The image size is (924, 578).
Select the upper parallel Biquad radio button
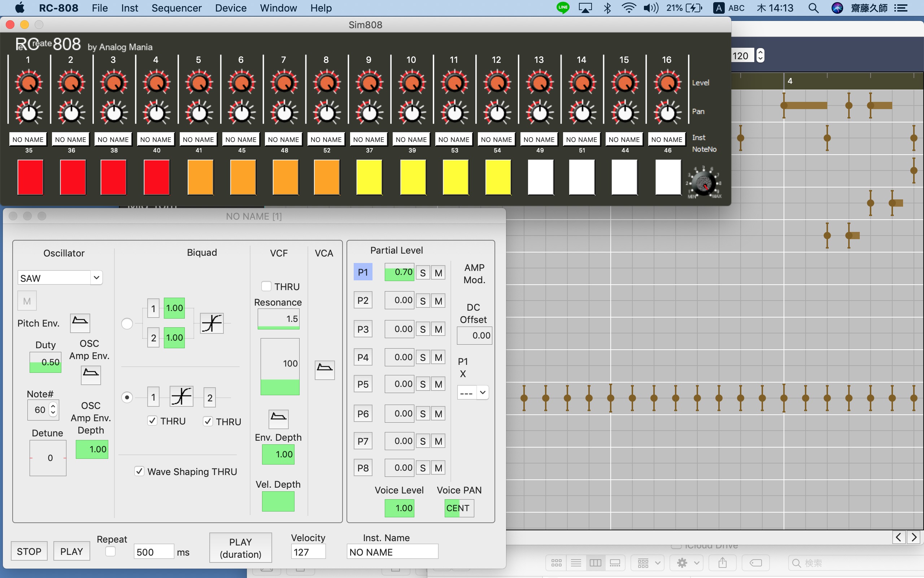[127, 324]
